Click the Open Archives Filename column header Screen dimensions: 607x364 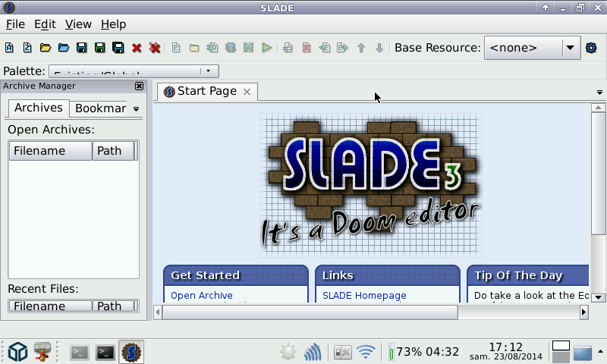51,150
